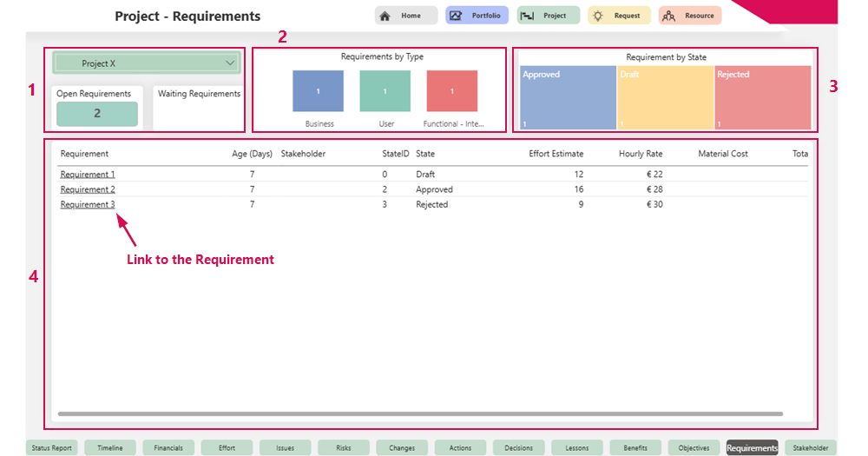Select the Requirements tab
This screenshot has width=868, height=456.
753,447
